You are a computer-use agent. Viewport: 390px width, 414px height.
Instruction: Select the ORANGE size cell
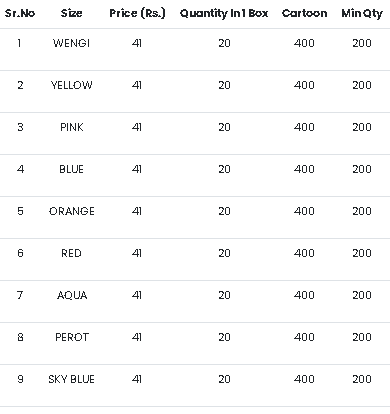click(71, 211)
